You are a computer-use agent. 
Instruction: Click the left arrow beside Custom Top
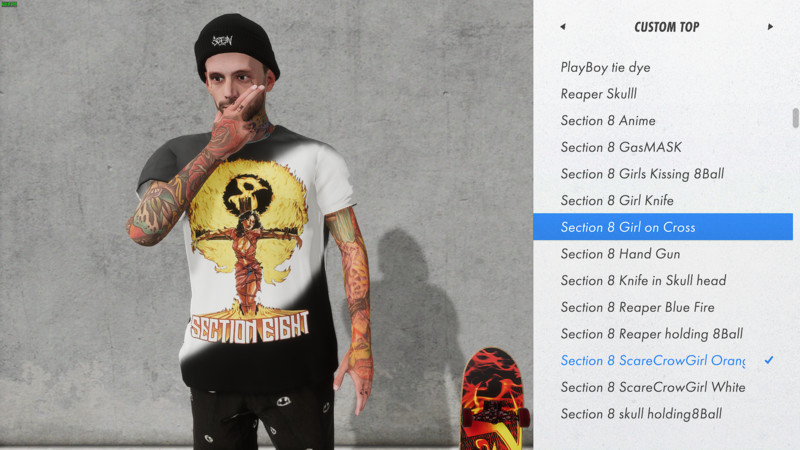click(563, 27)
